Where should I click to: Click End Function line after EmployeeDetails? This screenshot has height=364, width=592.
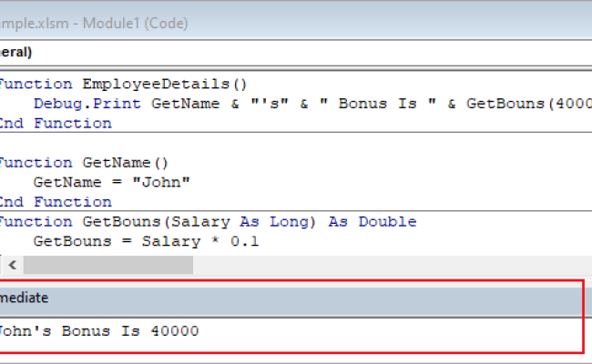[56, 124]
